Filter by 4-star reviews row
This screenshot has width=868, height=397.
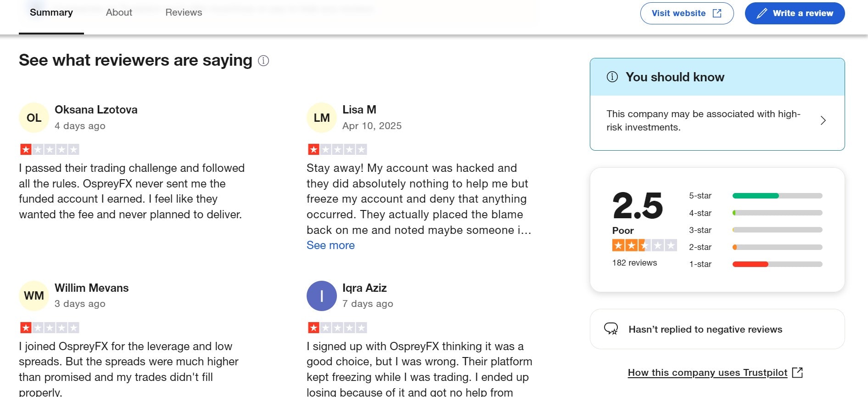(755, 213)
